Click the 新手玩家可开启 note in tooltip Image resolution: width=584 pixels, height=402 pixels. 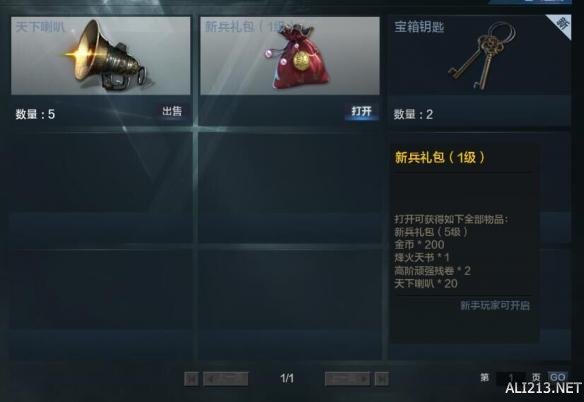pyautogui.click(x=495, y=306)
